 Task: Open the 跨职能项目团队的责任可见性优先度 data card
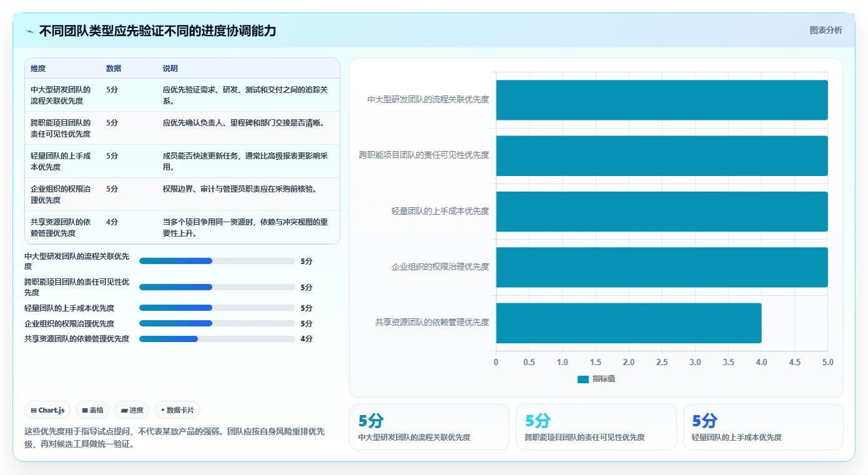[x=596, y=427]
